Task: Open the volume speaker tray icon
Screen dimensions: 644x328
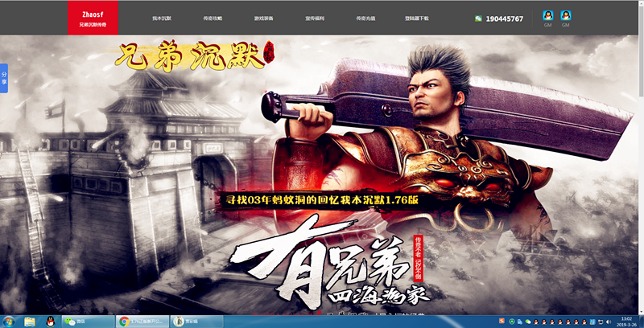Action: coord(609,322)
